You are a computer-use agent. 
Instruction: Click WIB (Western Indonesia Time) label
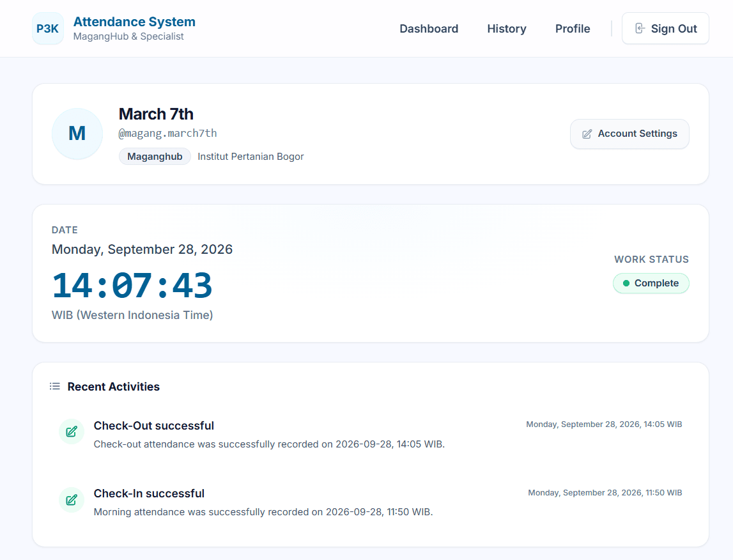tap(132, 315)
